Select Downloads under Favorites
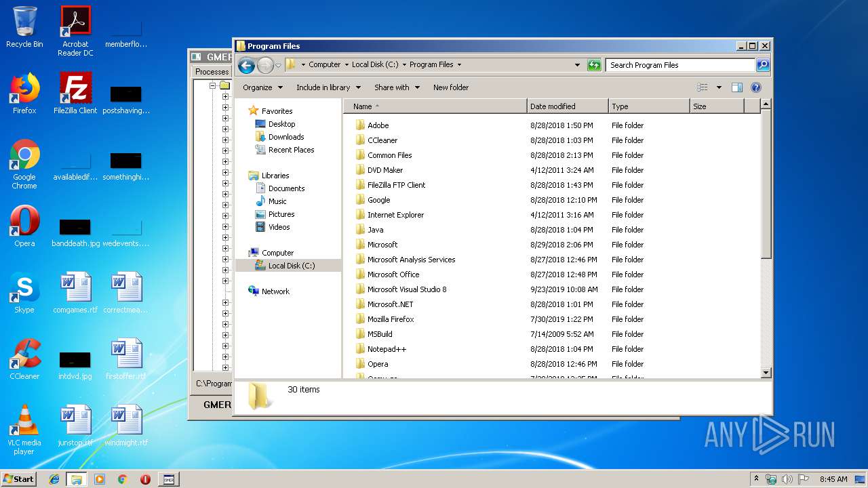This screenshot has width=868, height=488. tap(285, 137)
